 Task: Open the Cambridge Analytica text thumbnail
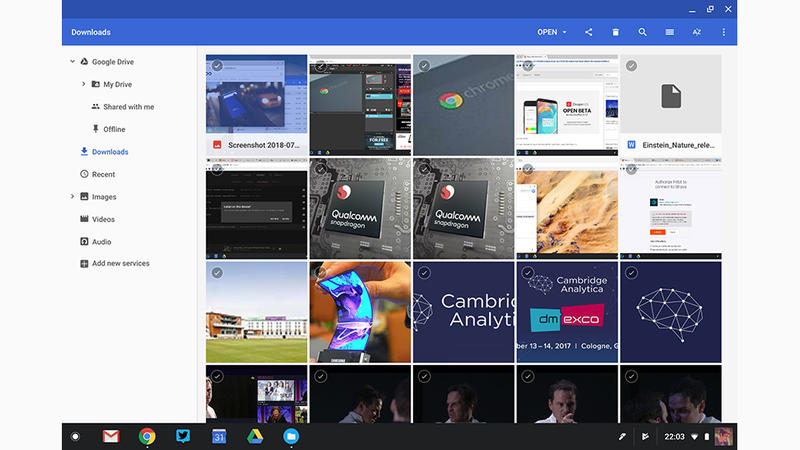coord(463,312)
